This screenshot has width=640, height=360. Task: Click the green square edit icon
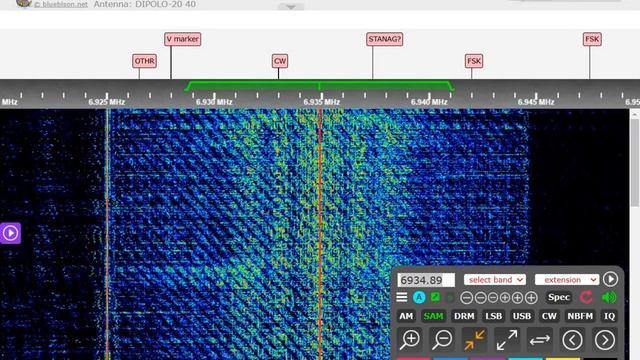(x=436, y=297)
